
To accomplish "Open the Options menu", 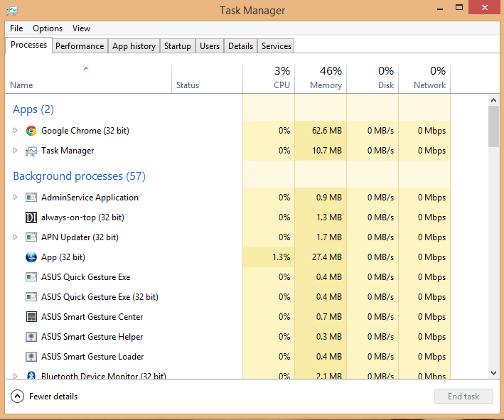I will [x=48, y=28].
